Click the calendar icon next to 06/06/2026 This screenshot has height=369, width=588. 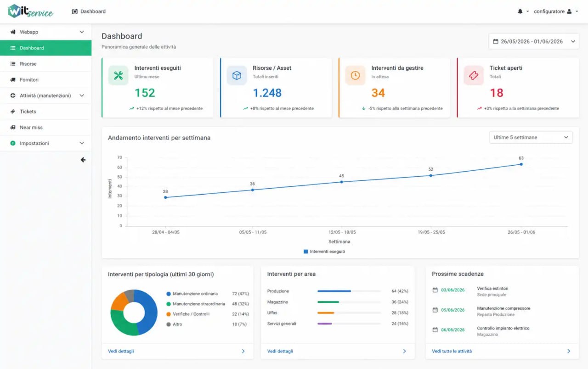pyautogui.click(x=435, y=330)
